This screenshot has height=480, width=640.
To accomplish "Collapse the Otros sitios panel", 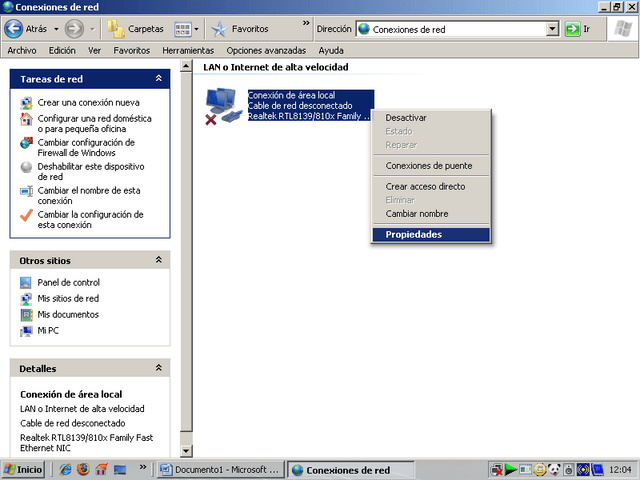I will (x=159, y=260).
